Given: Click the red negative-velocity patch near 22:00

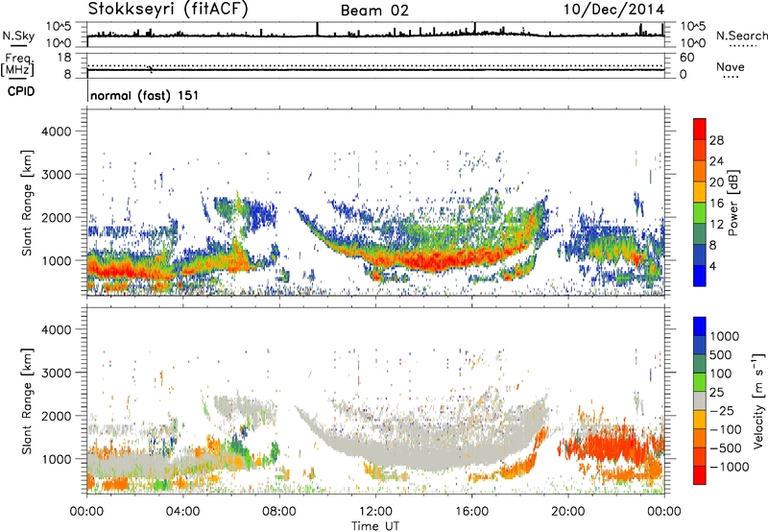Looking at the screenshot, I should 614,446.
